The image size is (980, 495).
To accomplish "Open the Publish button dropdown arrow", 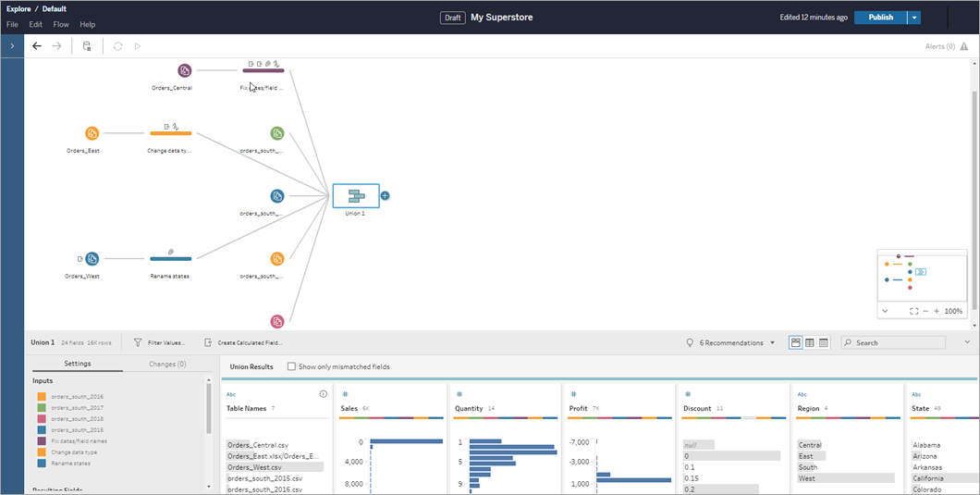I will [x=914, y=18].
